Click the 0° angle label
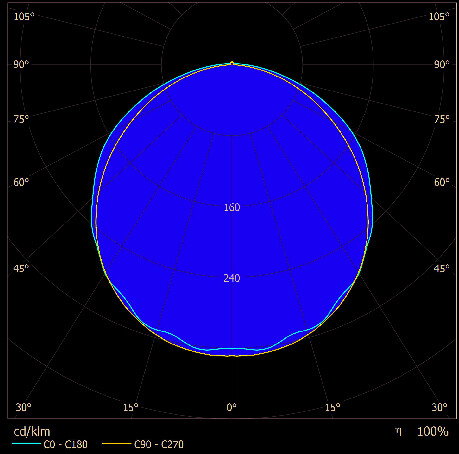The image size is (459, 454). click(x=231, y=407)
